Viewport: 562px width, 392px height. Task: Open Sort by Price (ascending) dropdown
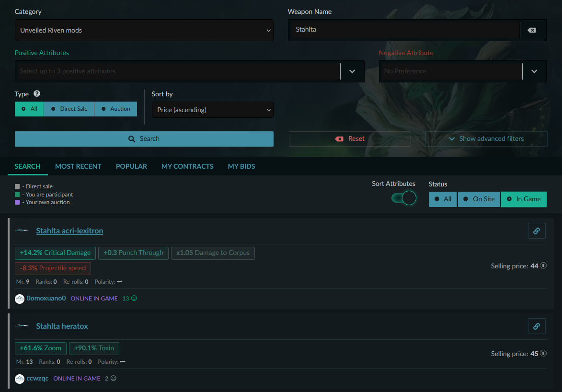213,110
